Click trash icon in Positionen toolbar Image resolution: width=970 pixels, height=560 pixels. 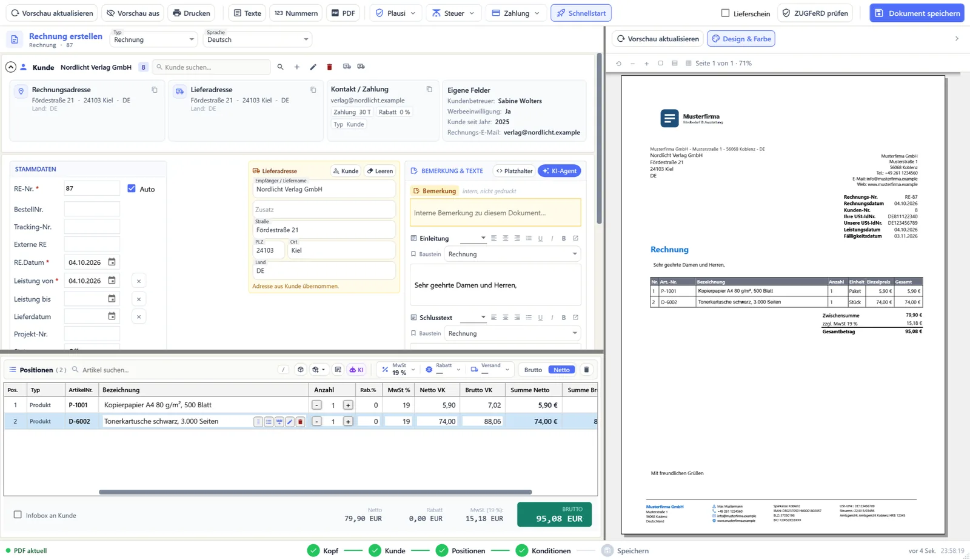586,370
